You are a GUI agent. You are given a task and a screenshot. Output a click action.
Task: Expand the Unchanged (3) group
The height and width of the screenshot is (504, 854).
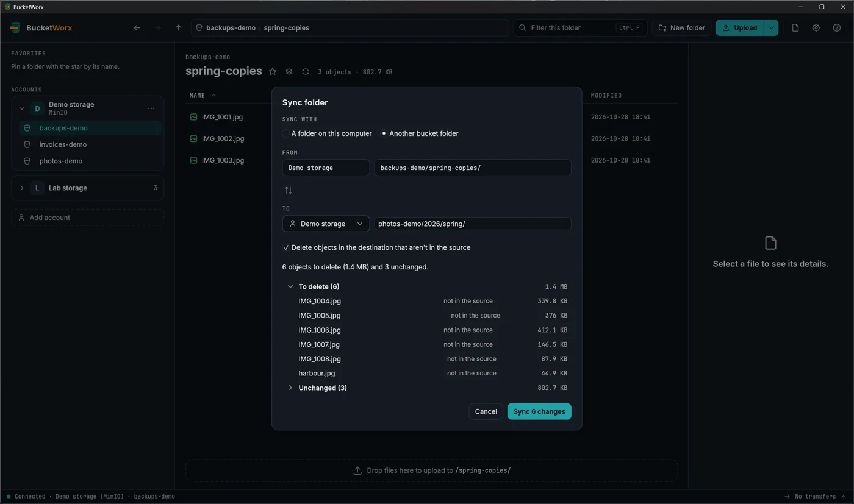290,388
